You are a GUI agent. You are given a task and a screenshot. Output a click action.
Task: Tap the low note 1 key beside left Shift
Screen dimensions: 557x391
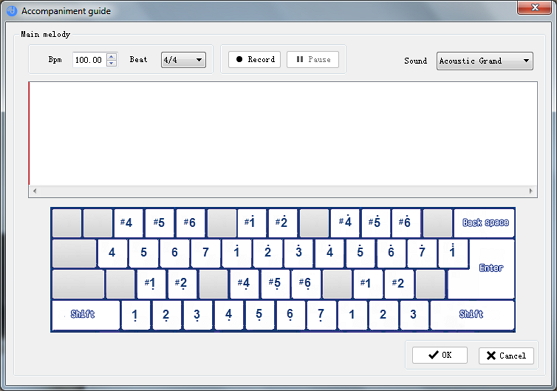135,315
